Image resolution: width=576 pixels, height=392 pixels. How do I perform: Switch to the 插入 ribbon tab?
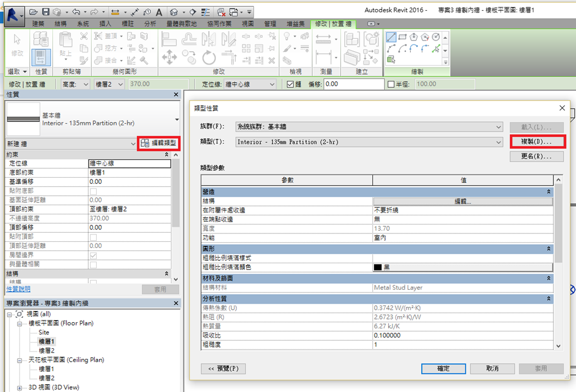(105, 24)
